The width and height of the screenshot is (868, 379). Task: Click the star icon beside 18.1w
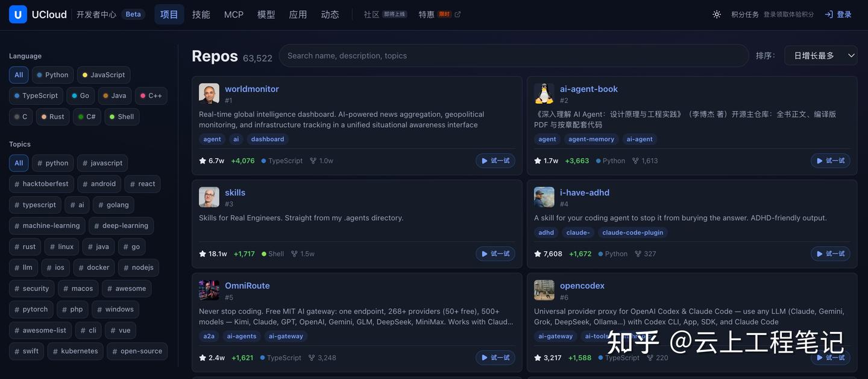coord(203,253)
